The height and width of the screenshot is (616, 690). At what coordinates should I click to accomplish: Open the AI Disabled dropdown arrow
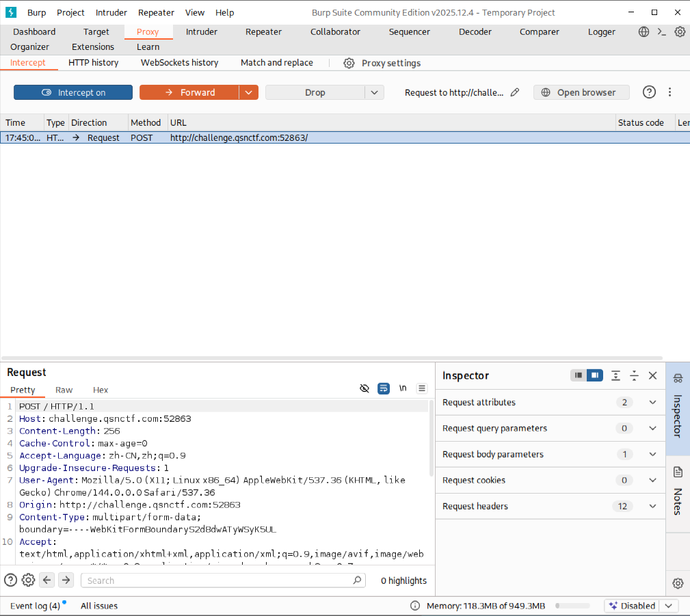pos(668,606)
